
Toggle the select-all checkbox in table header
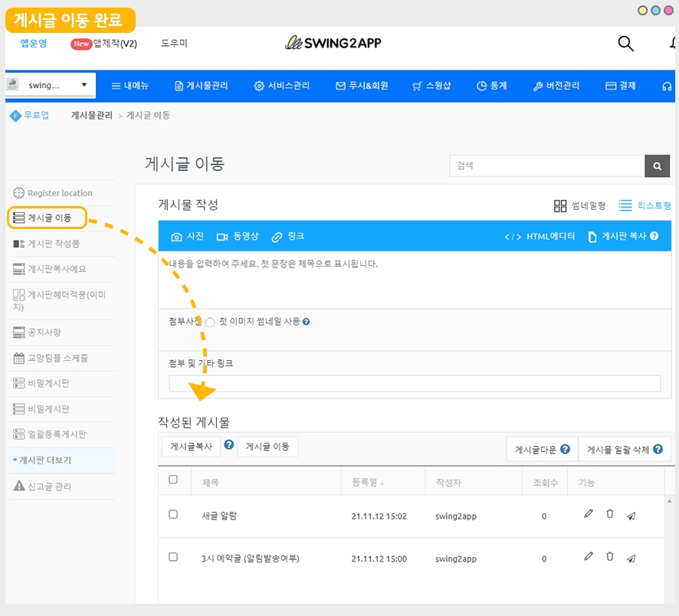pos(173,480)
